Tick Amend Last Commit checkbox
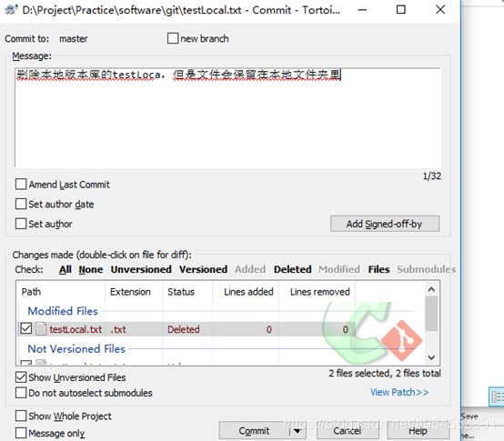Image resolution: width=504 pixels, height=441 pixels. 21,185
